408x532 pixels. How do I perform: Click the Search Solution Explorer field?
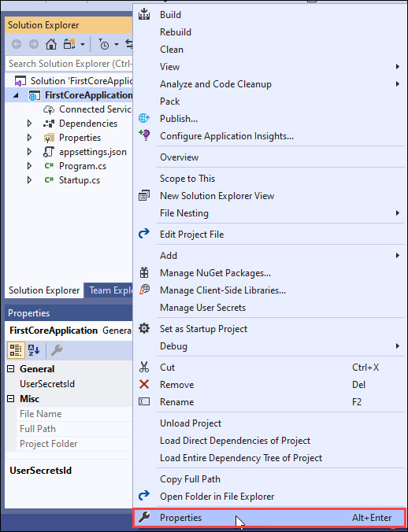(x=69, y=64)
